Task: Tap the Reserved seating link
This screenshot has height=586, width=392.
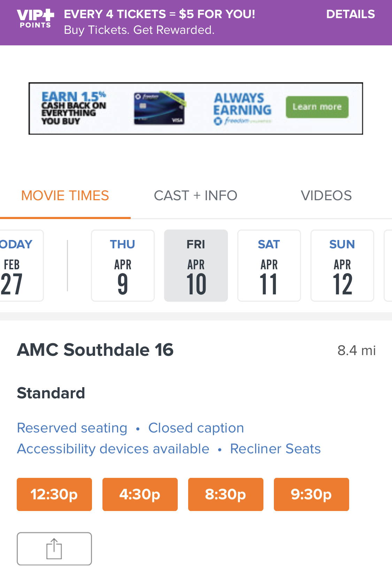Action: point(72,428)
